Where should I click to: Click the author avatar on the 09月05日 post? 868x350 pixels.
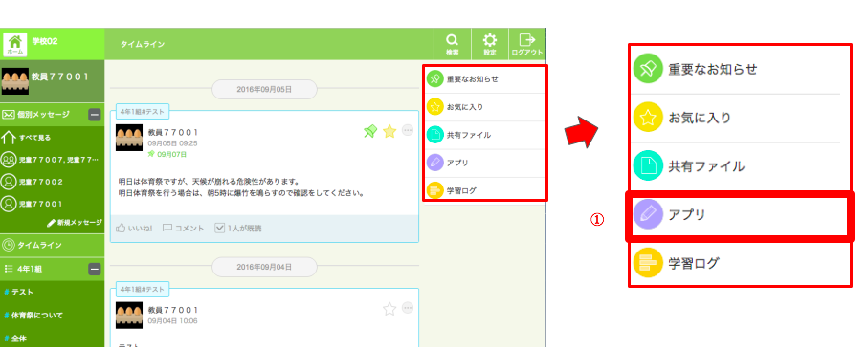[129, 138]
